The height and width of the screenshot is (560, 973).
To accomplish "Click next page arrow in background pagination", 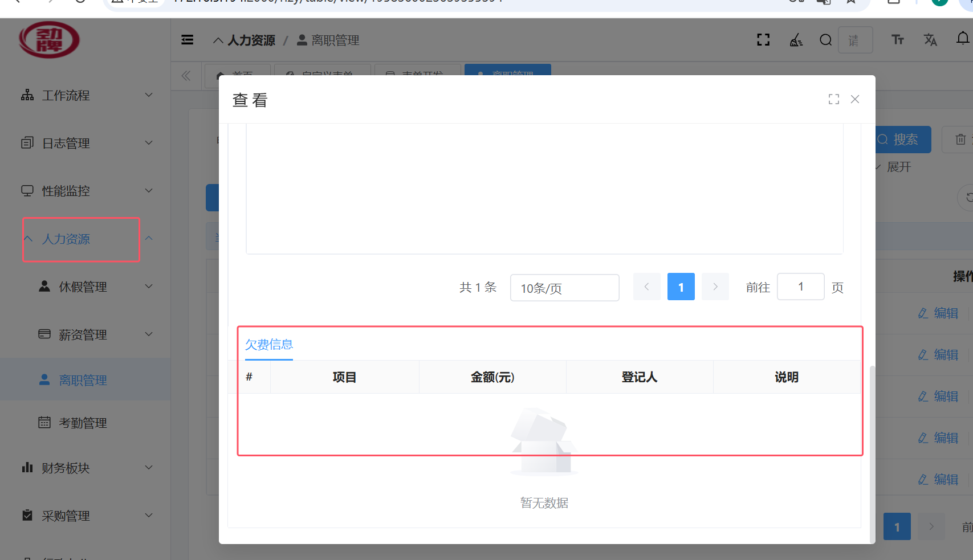I will [x=931, y=527].
